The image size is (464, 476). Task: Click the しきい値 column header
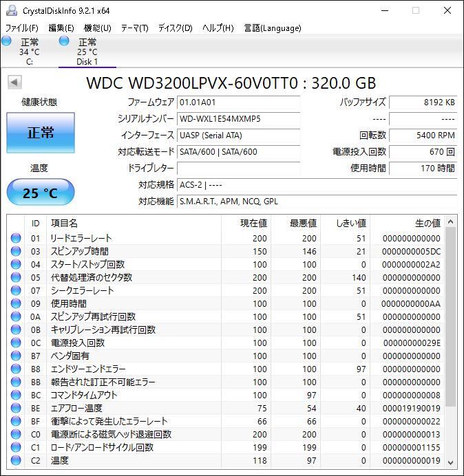point(345,224)
